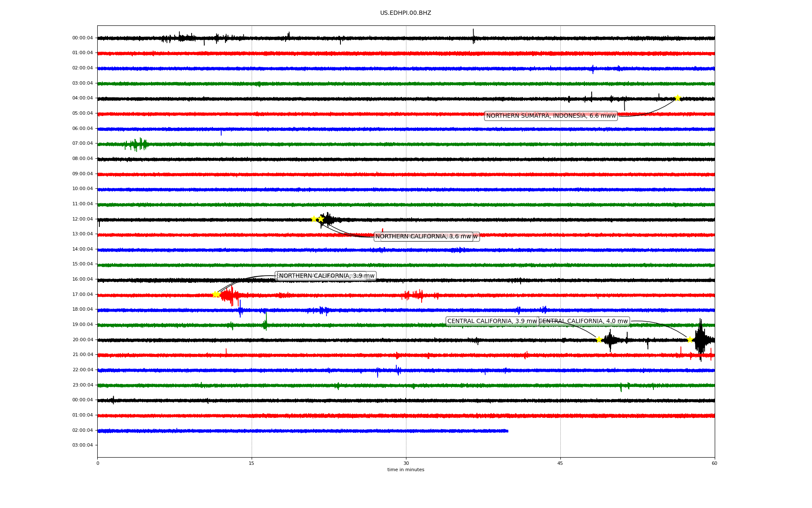
Task: Select the Northern Sumatra, Indonesia 6.6 mww label
Action: [x=551, y=116]
